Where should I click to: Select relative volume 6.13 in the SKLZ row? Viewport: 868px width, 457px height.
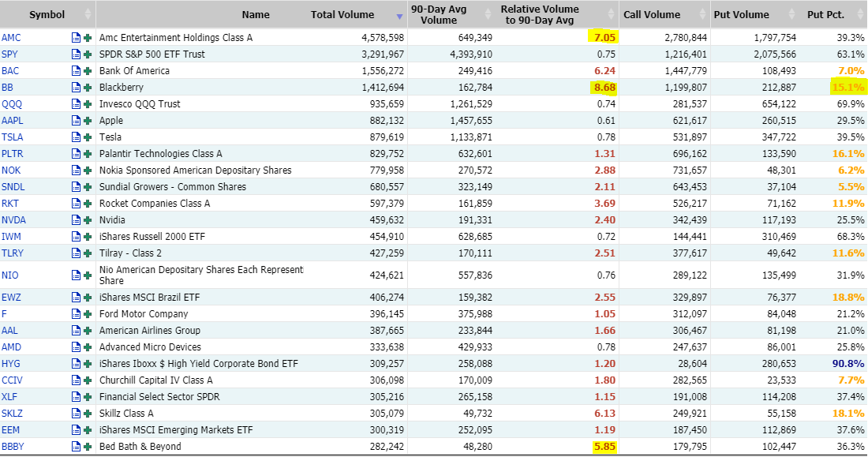(604, 414)
